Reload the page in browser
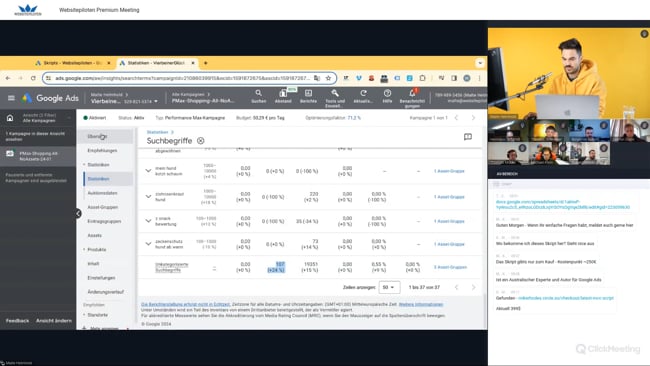Screen dimensions: 650x366 coord(33,78)
